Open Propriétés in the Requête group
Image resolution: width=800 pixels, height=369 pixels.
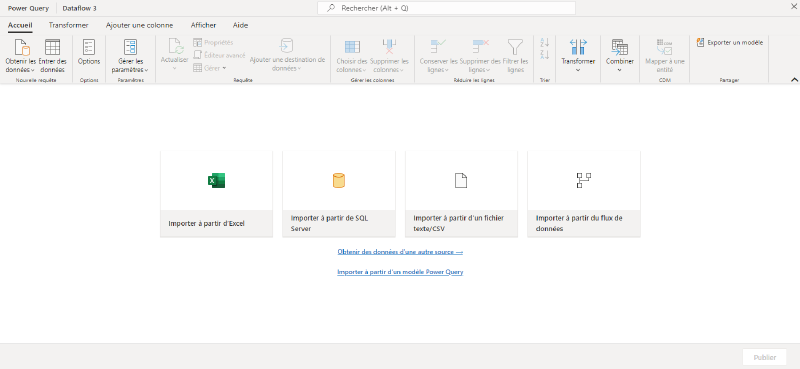click(x=213, y=42)
